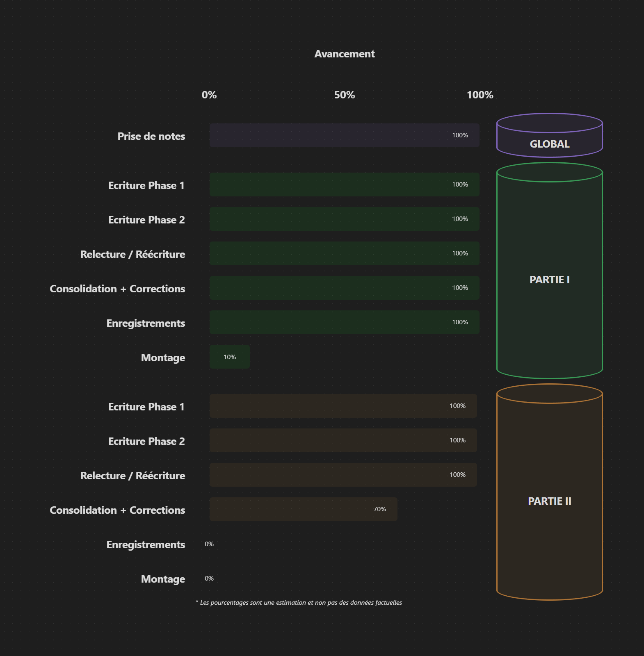This screenshot has width=644, height=656.
Task: Click the Prise de notes label
Action: [151, 136]
